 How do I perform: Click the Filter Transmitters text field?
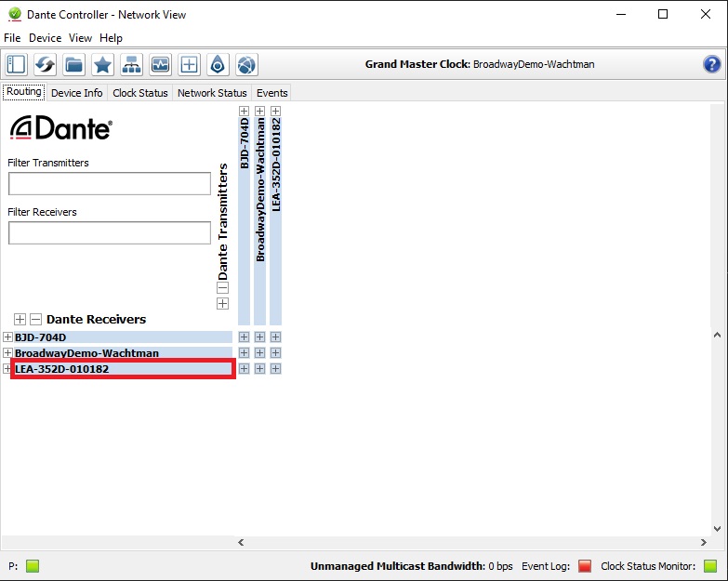(110, 184)
